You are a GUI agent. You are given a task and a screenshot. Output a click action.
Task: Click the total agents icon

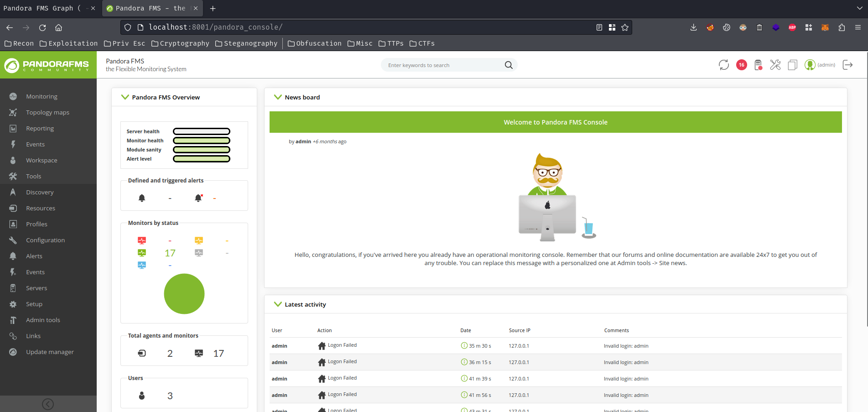click(142, 353)
